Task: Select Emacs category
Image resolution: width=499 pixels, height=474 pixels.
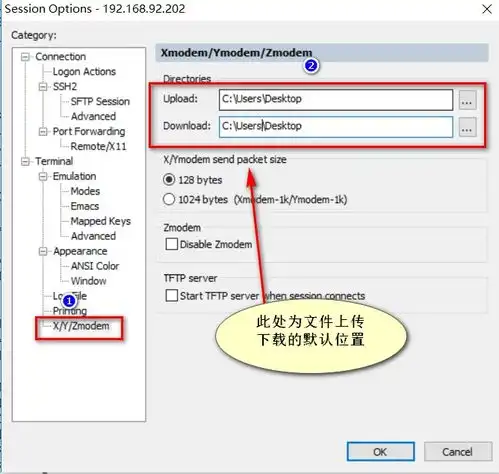Action: point(85,206)
